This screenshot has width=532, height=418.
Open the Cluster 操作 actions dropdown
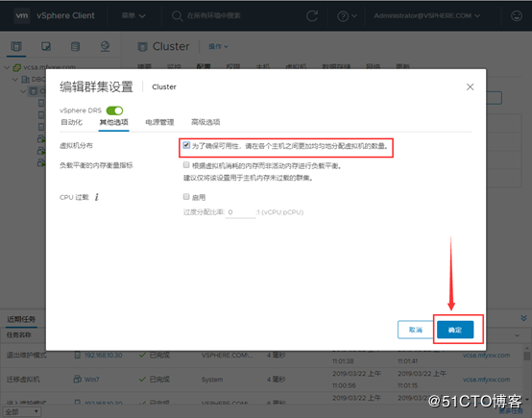click(x=218, y=46)
